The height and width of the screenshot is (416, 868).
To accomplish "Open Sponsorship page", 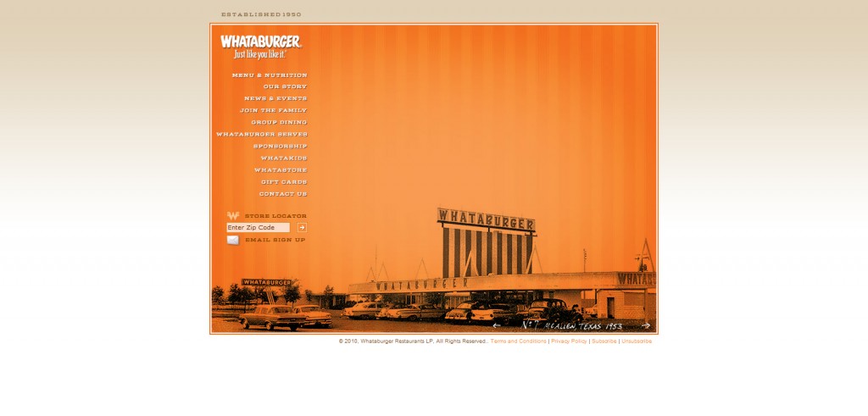I will click(280, 147).
